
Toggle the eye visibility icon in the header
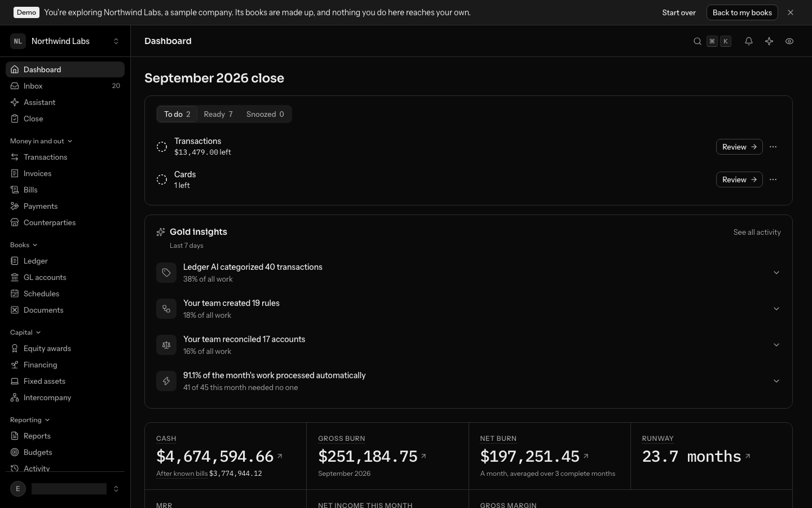(789, 41)
